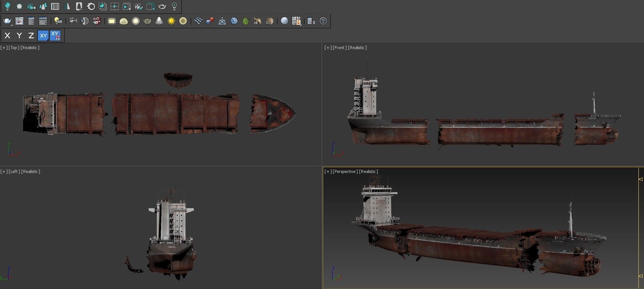Open the [Perspective] view label menu
Viewport: 644px width, 289px height.
345,171
